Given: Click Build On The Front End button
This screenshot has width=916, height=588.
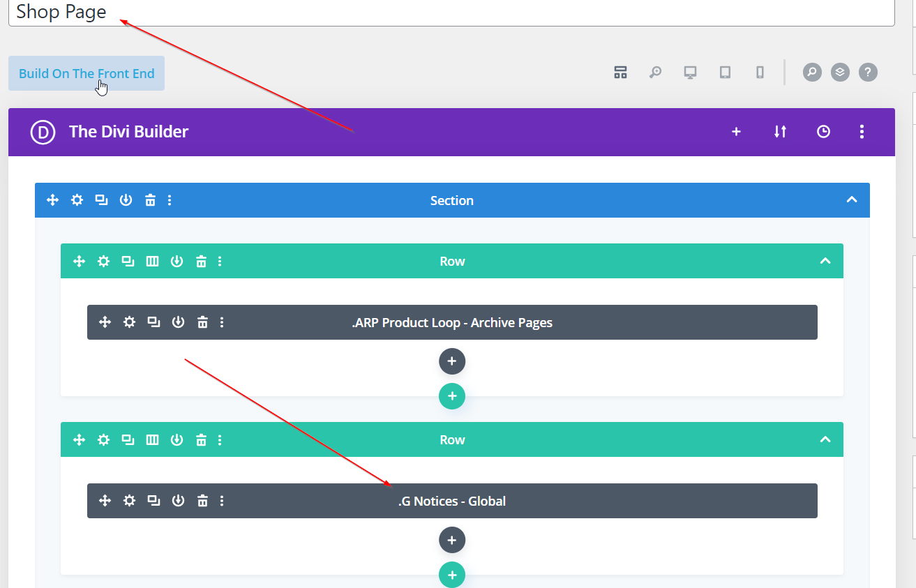Looking at the screenshot, I should click(87, 73).
